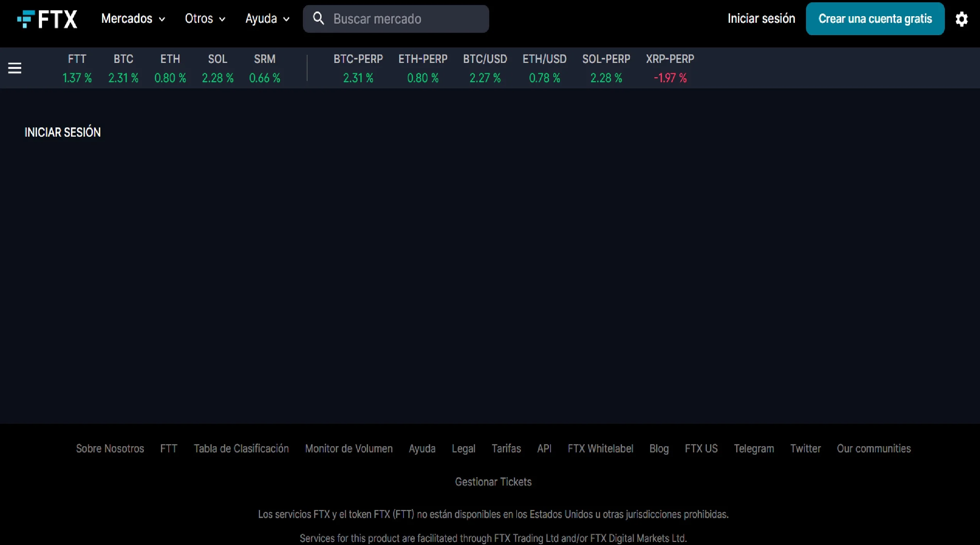The width and height of the screenshot is (980, 545).
Task: Open Sobre Nosotros footer link
Action: tap(110, 449)
